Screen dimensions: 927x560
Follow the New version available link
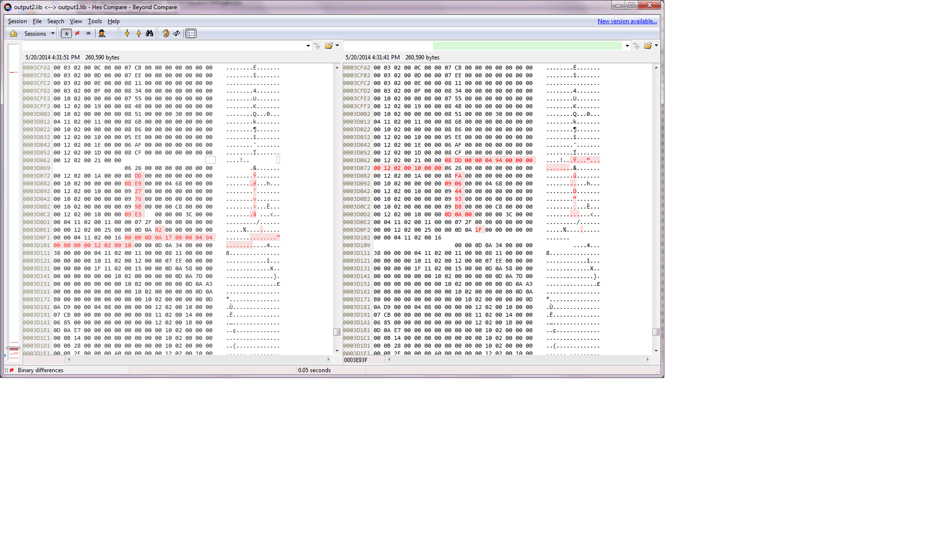click(x=627, y=21)
